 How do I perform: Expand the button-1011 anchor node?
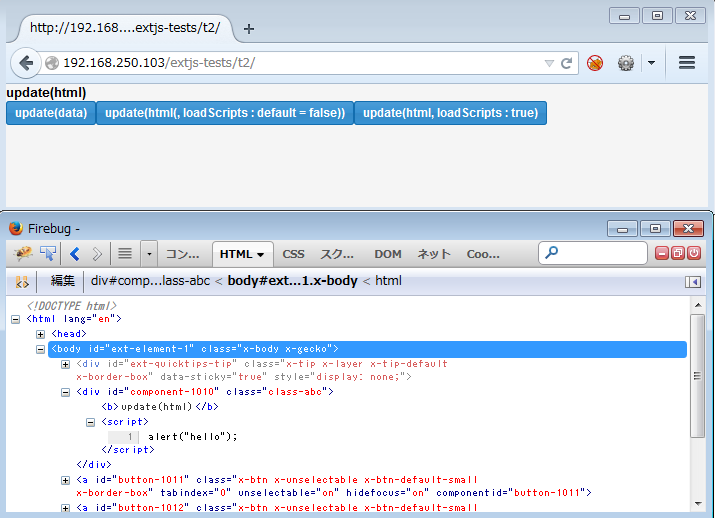tap(66, 480)
